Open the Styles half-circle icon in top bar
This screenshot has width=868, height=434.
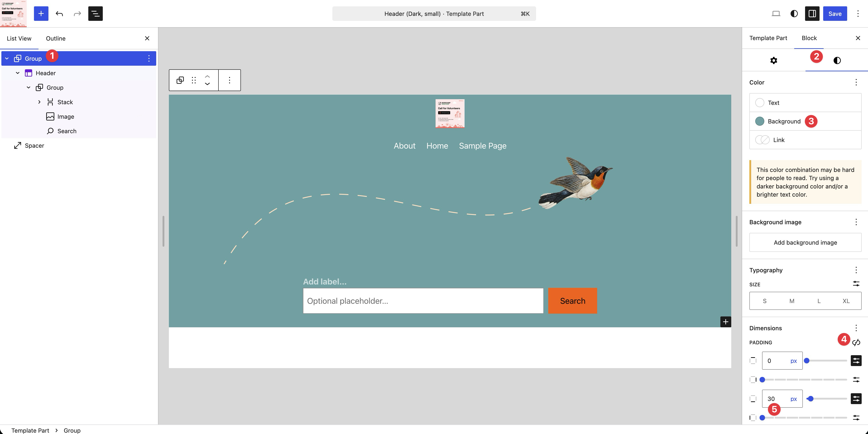click(x=794, y=14)
